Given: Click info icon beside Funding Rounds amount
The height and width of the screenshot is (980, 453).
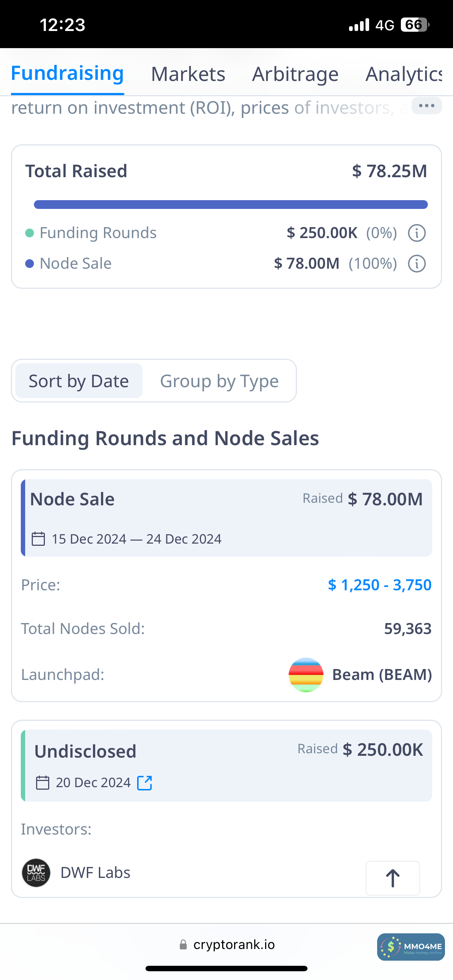Looking at the screenshot, I should click(417, 233).
